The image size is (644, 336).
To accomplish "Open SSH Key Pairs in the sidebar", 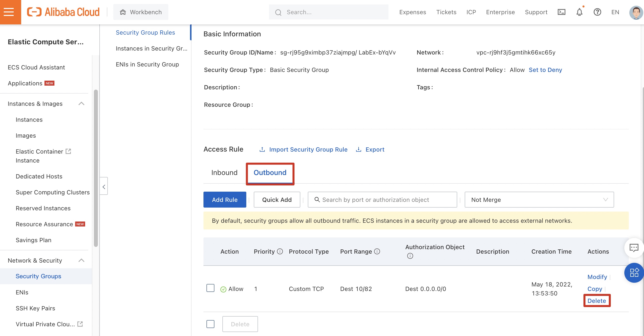I will click(35, 308).
